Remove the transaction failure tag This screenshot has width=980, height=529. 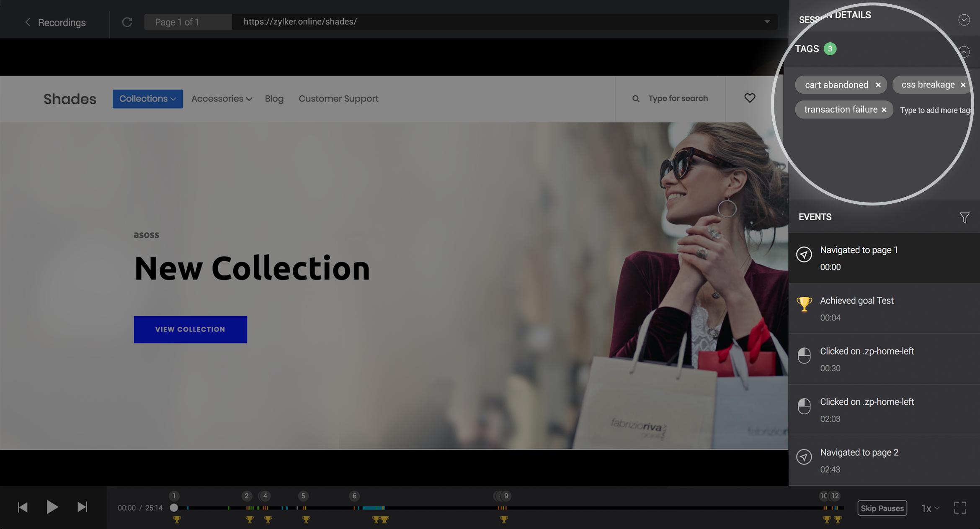[884, 109]
